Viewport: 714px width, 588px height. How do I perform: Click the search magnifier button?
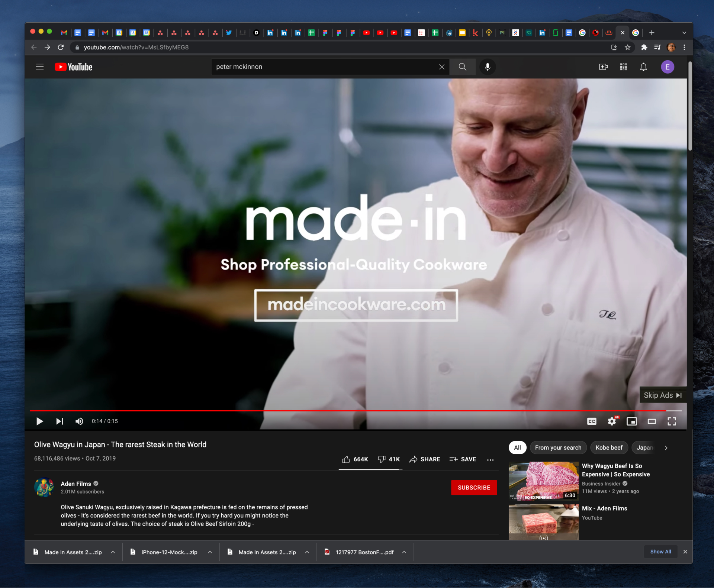click(462, 67)
